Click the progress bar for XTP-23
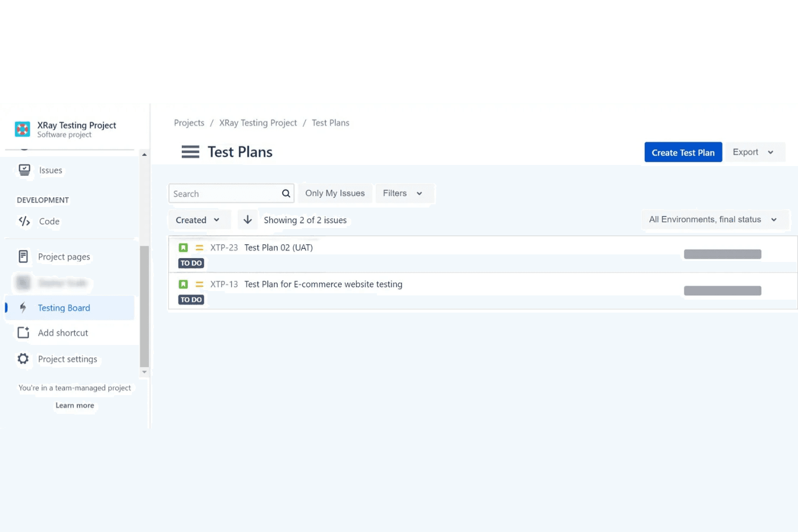Image resolution: width=798 pixels, height=532 pixels. click(723, 254)
